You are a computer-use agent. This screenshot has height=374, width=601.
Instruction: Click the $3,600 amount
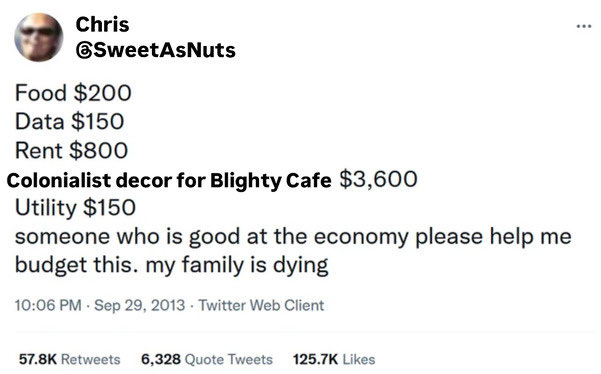[378, 179]
